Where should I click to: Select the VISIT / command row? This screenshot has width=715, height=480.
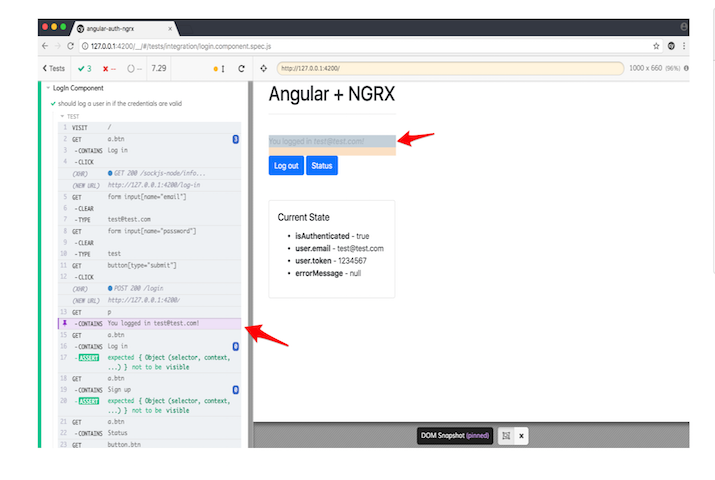150,128
